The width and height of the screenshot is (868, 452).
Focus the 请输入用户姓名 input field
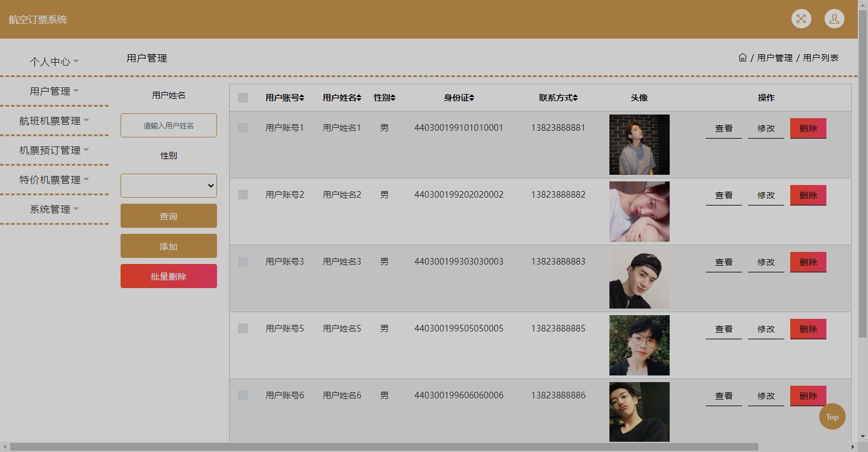pyautogui.click(x=169, y=125)
